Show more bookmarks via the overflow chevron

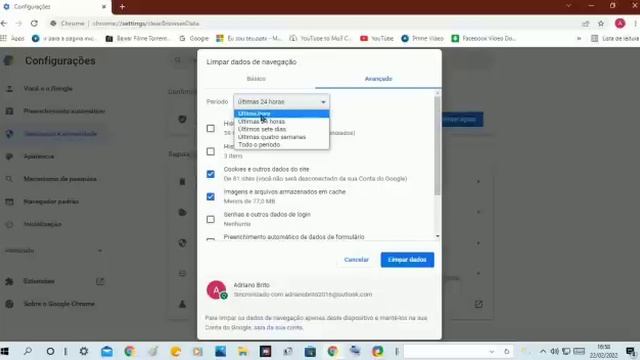(579, 38)
